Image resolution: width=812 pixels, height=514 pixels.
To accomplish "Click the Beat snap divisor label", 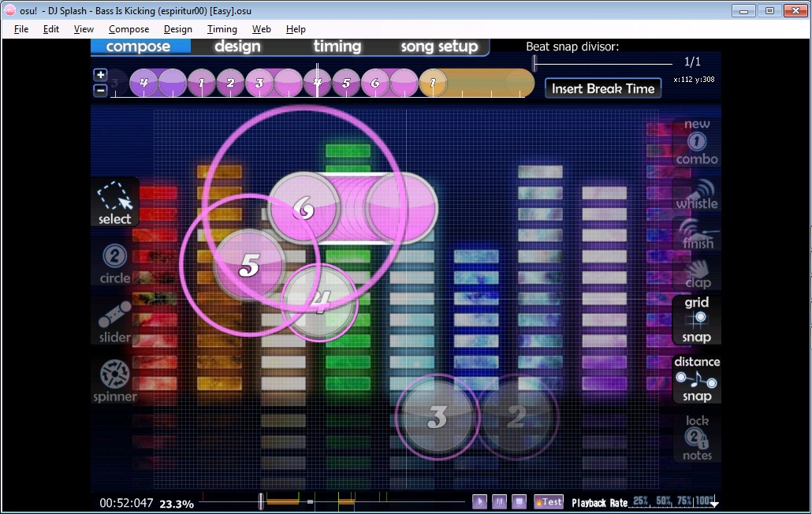I will pos(572,47).
